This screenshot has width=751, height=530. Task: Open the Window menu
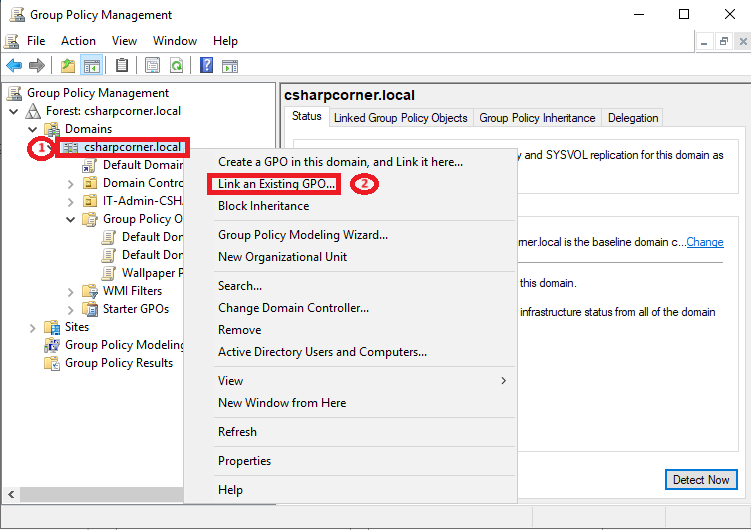(175, 41)
